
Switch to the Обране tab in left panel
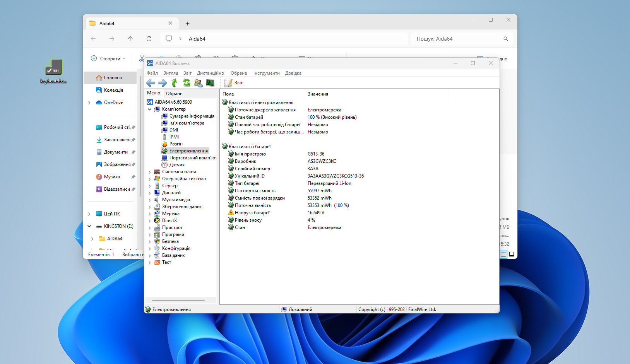(174, 93)
